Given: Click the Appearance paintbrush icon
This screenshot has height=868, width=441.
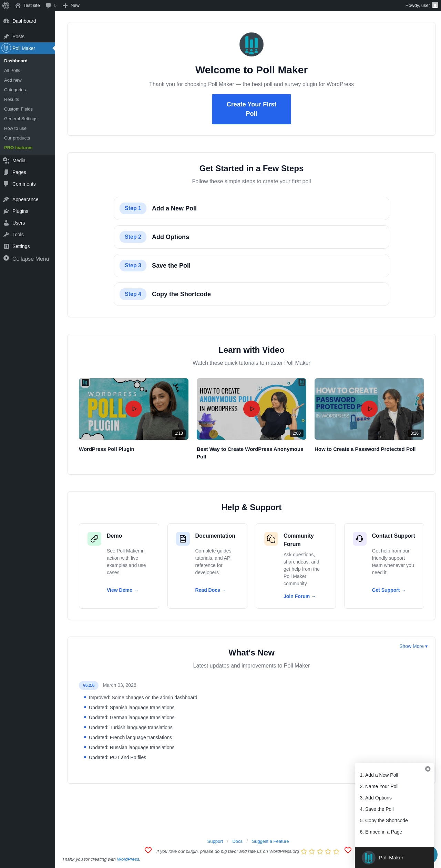Looking at the screenshot, I should click(x=6, y=199).
